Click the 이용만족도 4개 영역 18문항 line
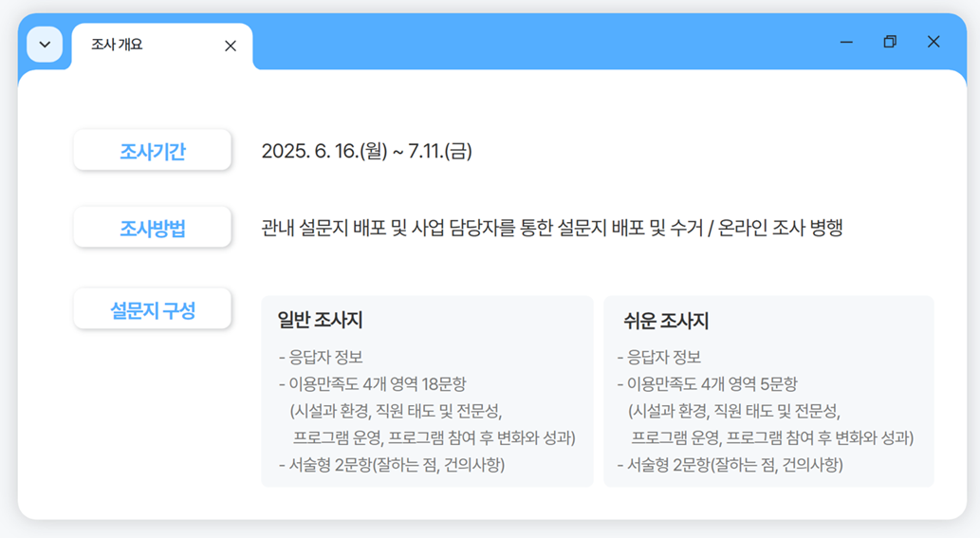The image size is (980, 538). click(372, 384)
